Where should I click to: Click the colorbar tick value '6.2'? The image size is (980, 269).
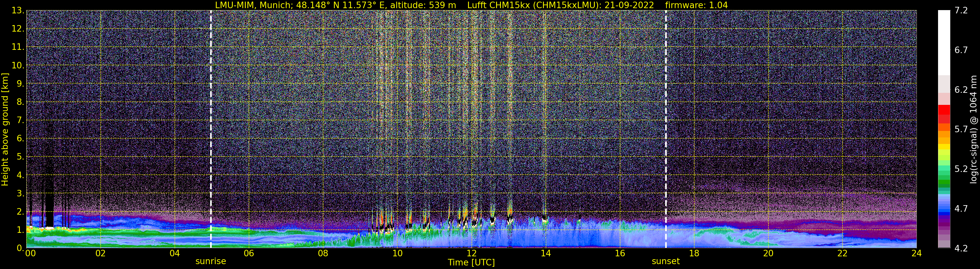(x=961, y=90)
